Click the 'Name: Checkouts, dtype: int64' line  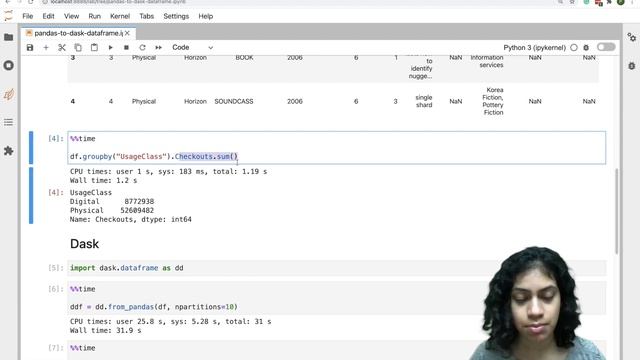(x=131, y=220)
